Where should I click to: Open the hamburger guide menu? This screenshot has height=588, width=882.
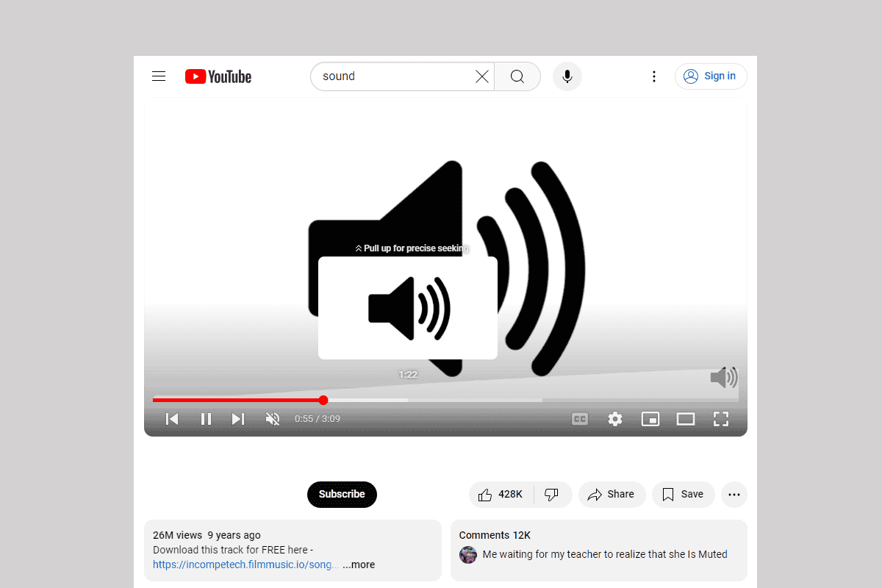(159, 76)
